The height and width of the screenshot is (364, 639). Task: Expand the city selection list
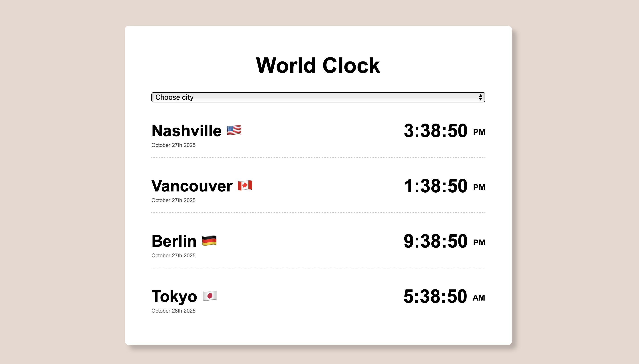318,97
